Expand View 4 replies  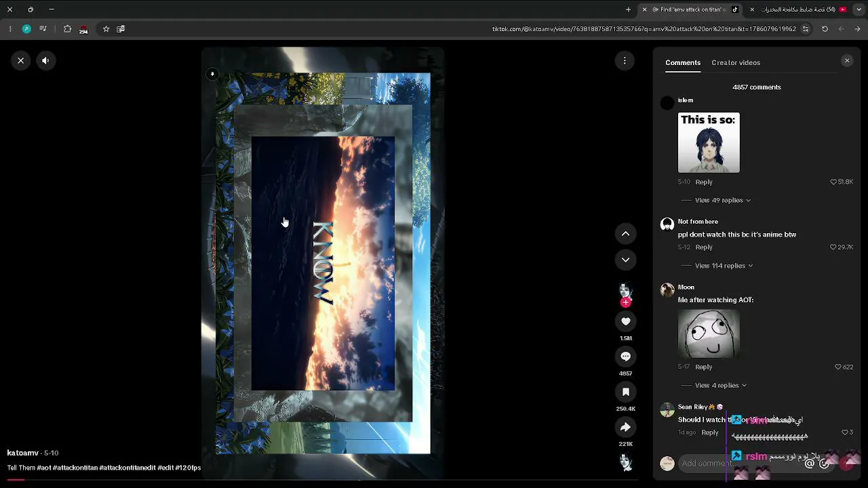pyautogui.click(x=721, y=385)
